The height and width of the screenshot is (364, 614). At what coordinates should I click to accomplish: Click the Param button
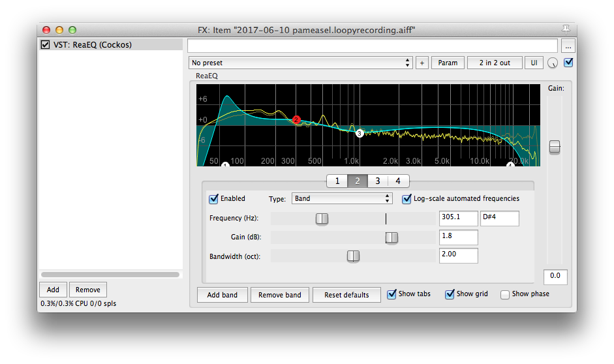(x=448, y=63)
